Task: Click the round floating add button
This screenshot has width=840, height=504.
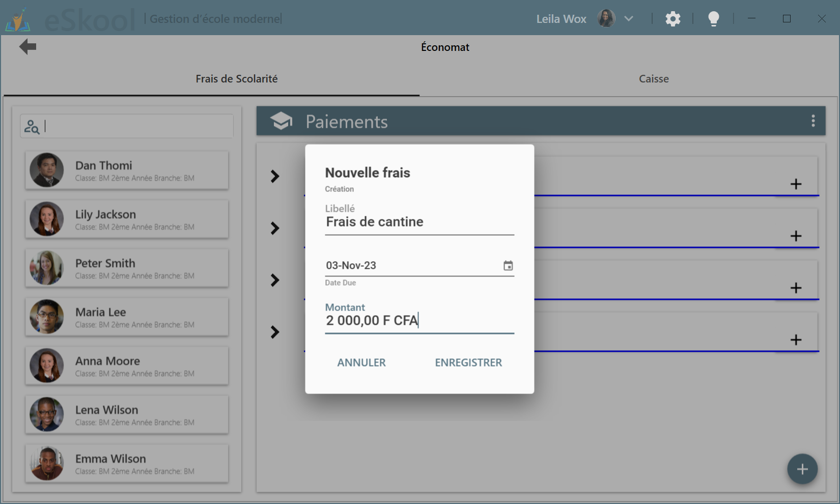Action: click(x=802, y=469)
